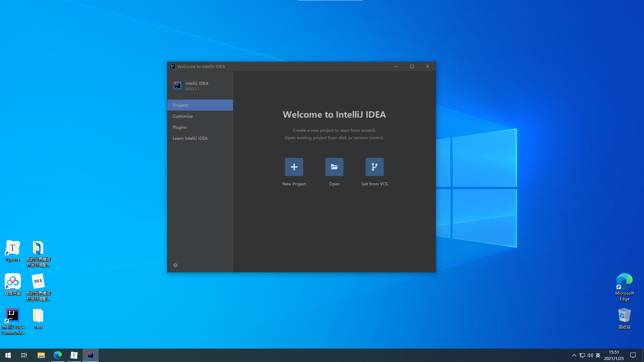Click Microsoft Edge desktop shortcut

624,282
